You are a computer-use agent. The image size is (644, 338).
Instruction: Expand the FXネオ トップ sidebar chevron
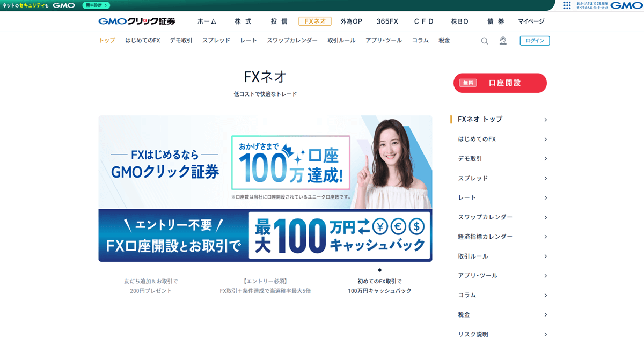pos(545,120)
